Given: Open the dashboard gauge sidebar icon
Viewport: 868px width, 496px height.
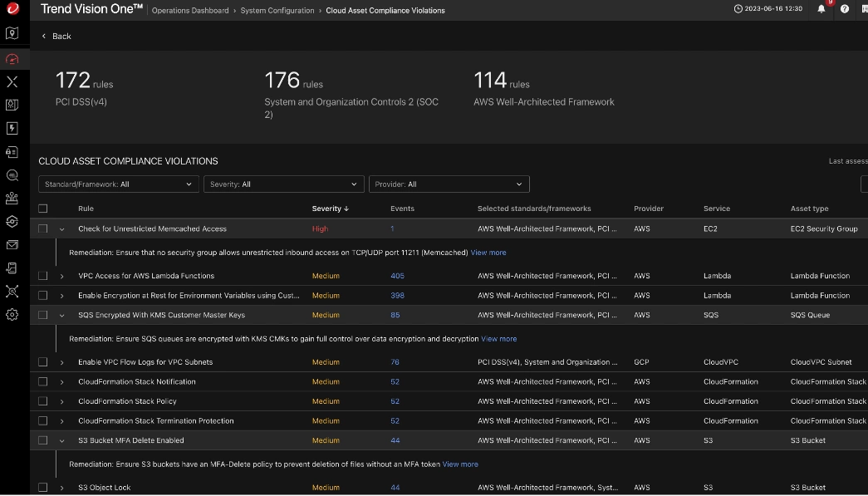Looking at the screenshot, I should pos(12,58).
